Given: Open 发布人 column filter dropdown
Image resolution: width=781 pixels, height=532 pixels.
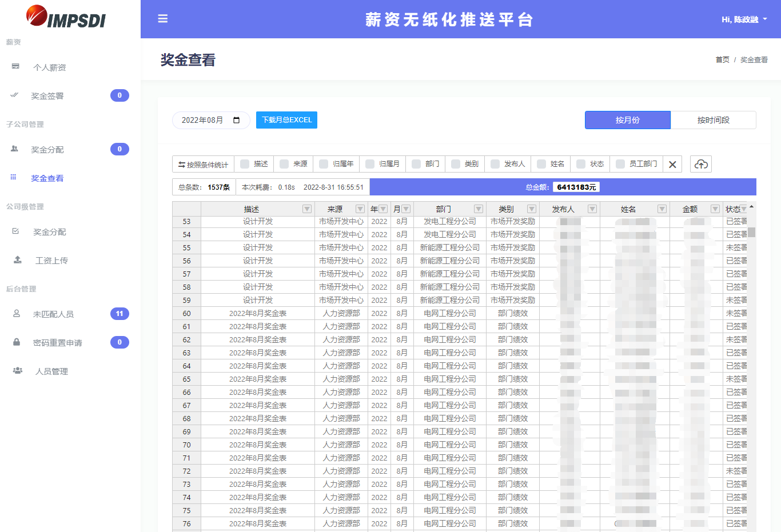Looking at the screenshot, I should coord(592,209).
